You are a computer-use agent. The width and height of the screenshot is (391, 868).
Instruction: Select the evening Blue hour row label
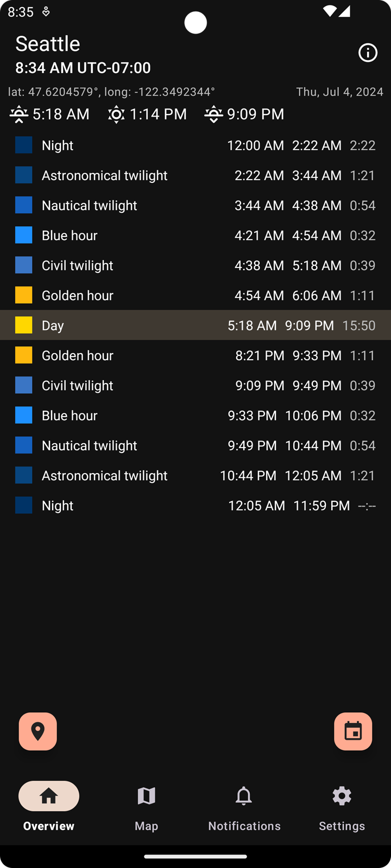point(70,416)
